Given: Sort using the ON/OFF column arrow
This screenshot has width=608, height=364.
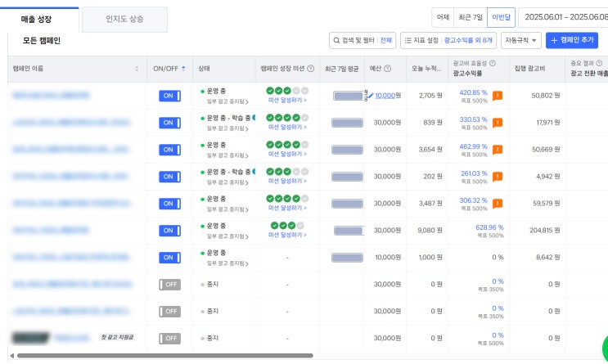Looking at the screenshot, I should pyautogui.click(x=183, y=69).
